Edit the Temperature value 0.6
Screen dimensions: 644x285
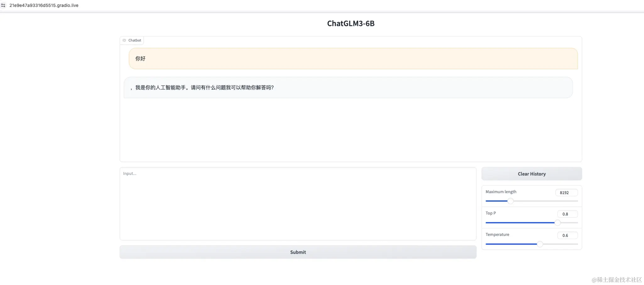coord(568,235)
